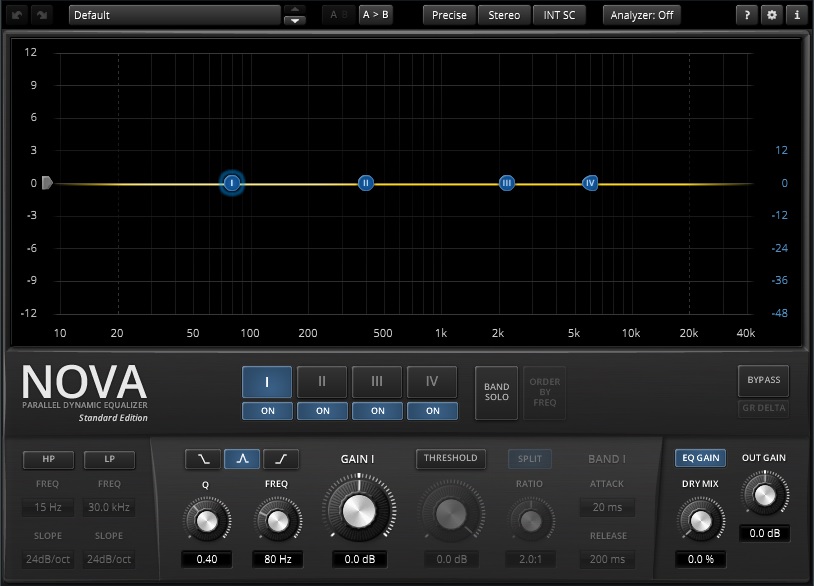
Task: Click the GAIN I value field 0.0 dB
Action: 360,559
